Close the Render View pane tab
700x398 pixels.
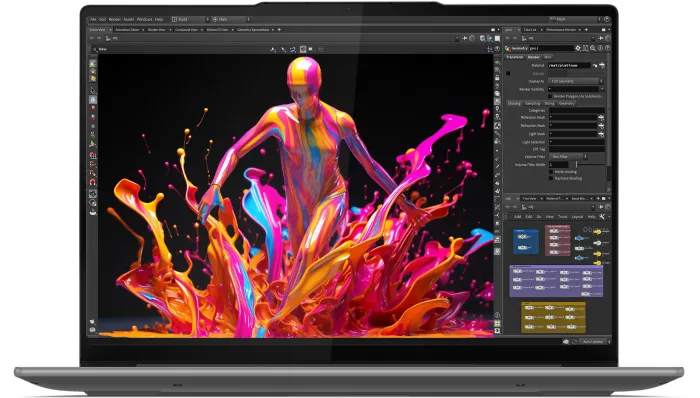pos(170,30)
